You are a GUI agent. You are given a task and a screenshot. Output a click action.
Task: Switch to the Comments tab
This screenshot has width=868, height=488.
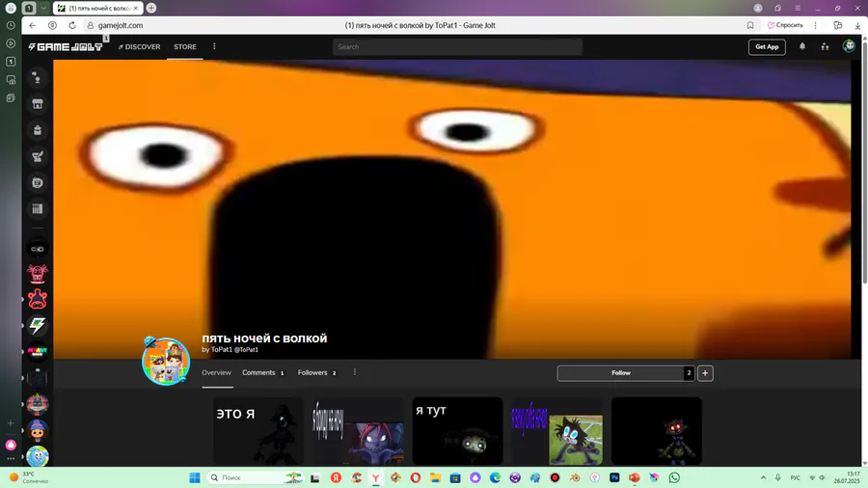pos(263,373)
